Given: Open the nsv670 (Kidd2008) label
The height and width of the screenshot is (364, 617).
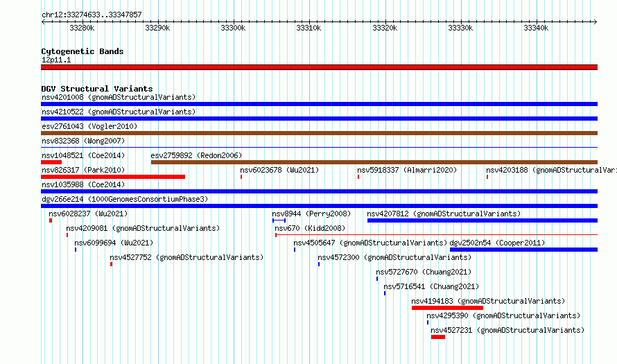Looking at the screenshot, I should pyautogui.click(x=310, y=228).
